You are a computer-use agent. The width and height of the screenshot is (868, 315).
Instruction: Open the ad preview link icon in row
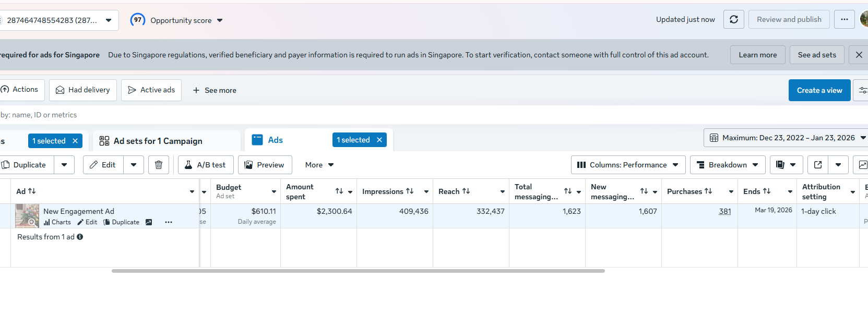(x=149, y=222)
